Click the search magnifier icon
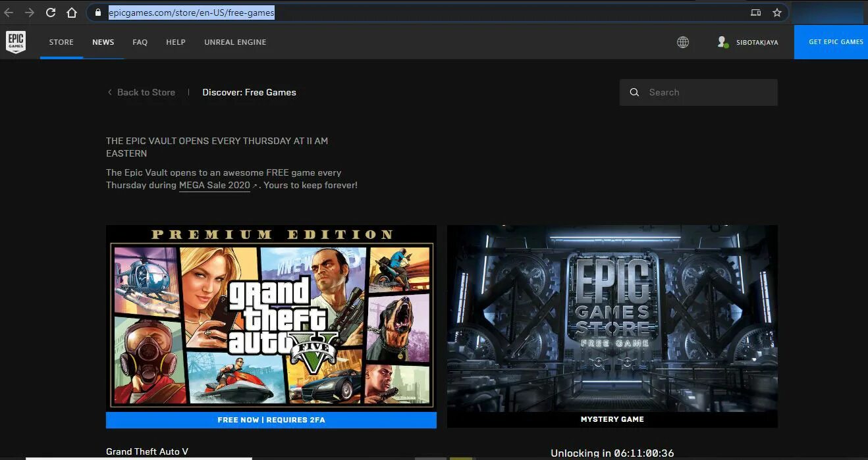868x460 pixels. click(634, 93)
